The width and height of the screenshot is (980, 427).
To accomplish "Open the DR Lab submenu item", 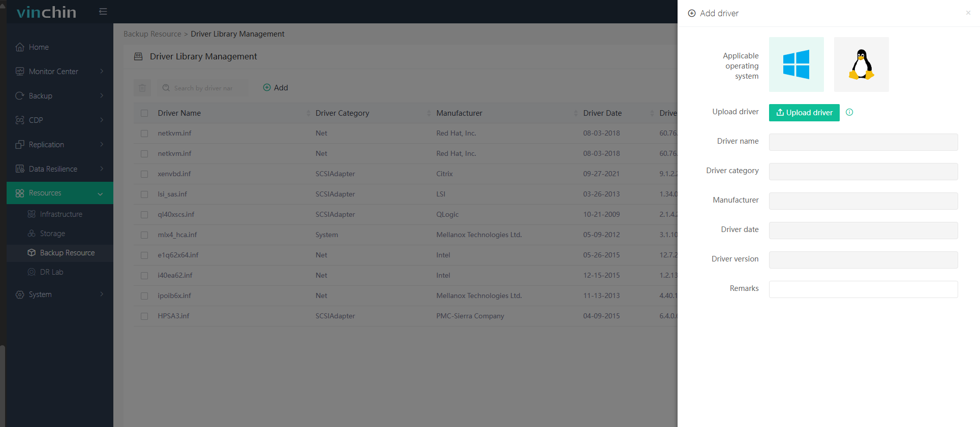I will pyautogui.click(x=51, y=272).
